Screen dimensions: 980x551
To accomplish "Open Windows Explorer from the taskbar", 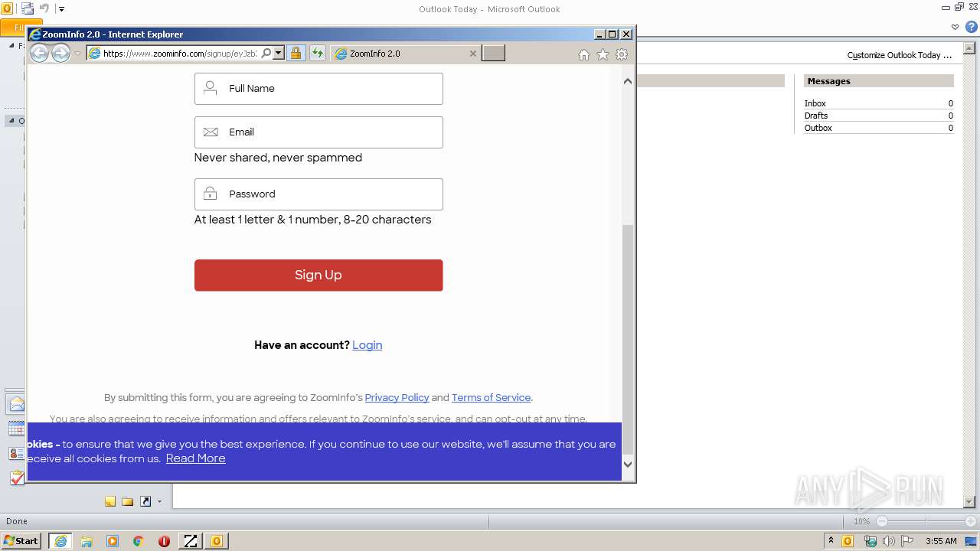I will (87, 541).
